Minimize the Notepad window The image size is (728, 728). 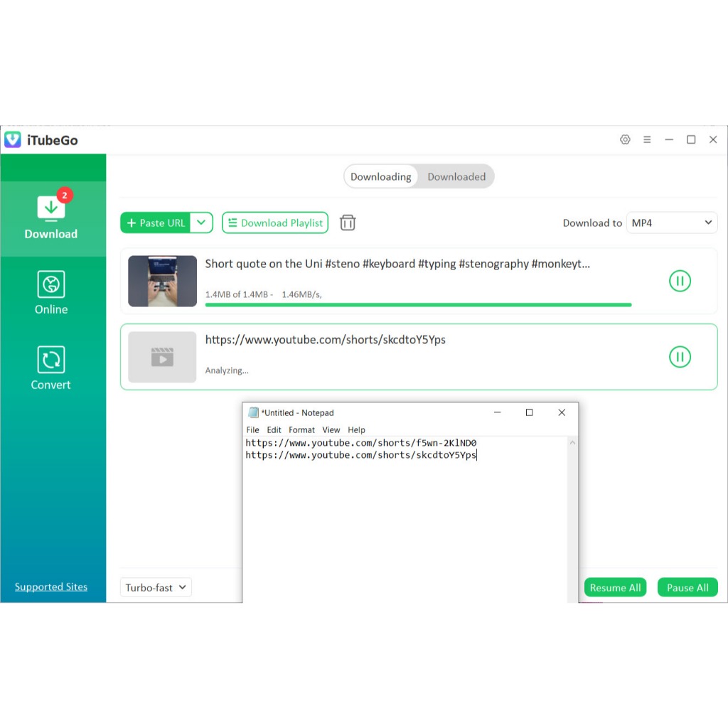(497, 412)
